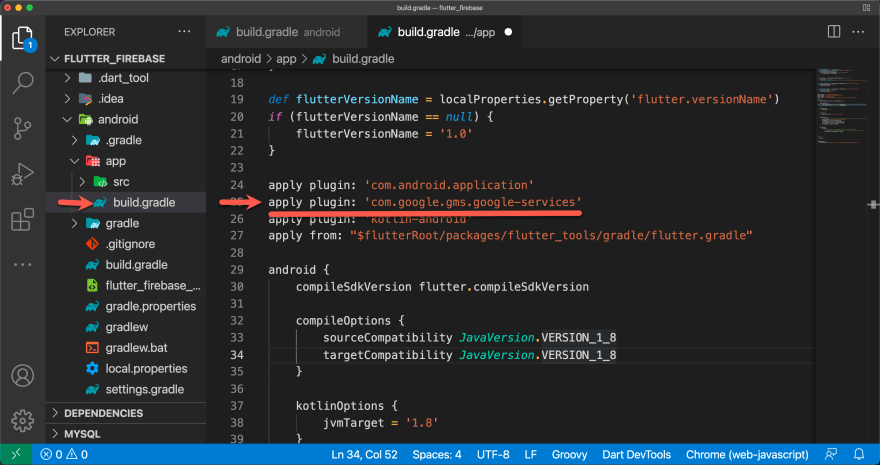Open the Search view icon
Screen dimensions: 880x465
(22, 83)
